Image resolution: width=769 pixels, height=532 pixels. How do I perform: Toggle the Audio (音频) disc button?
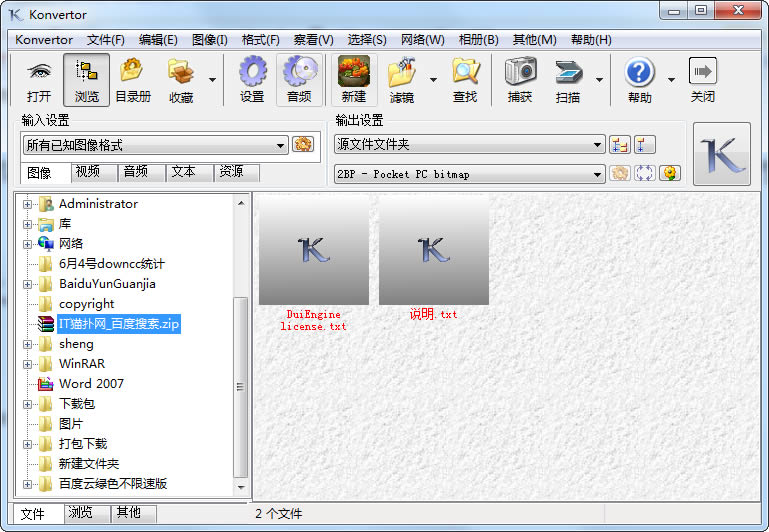[299, 80]
